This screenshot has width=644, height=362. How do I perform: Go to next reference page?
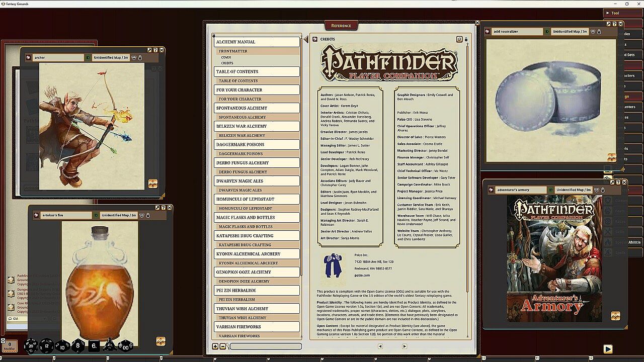pos(404,346)
